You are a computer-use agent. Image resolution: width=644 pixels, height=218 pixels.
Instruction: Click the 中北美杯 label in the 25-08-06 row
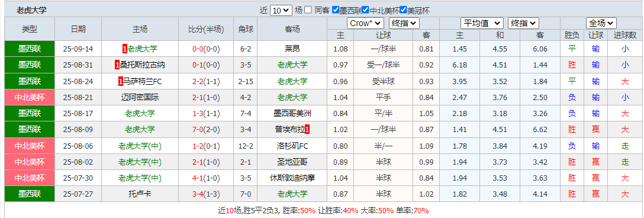pyautogui.click(x=30, y=146)
